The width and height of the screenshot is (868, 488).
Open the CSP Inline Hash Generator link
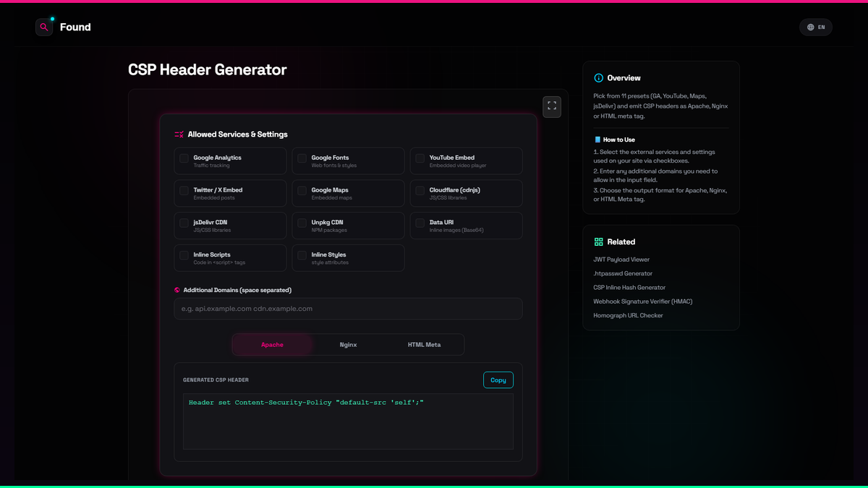click(x=629, y=288)
